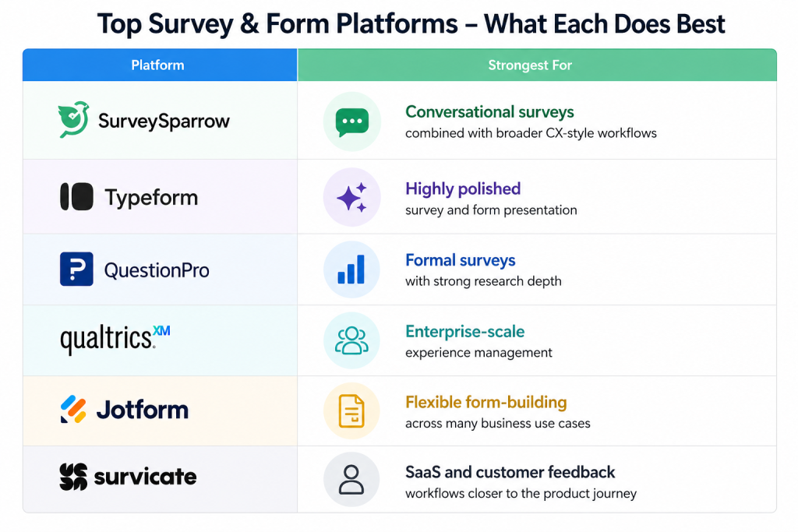Click the blue bar chart icon
This screenshot has height=532, width=798.
tap(351, 270)
